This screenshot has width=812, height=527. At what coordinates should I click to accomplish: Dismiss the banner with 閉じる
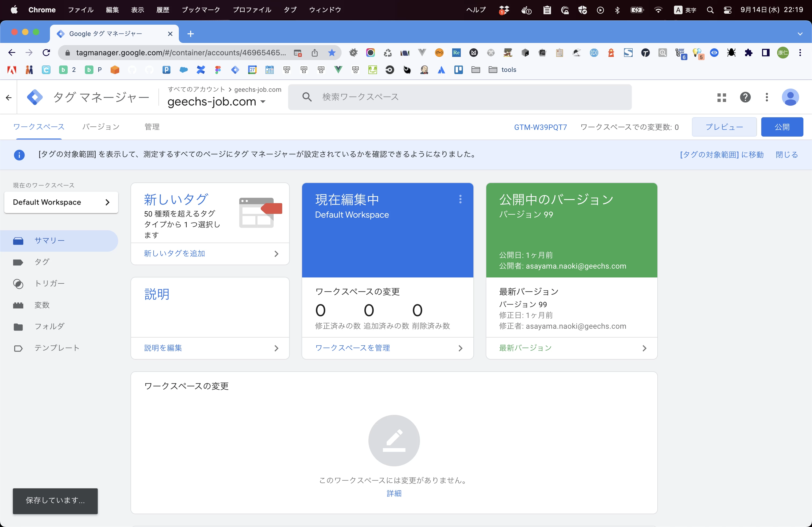tap(787, 155)
